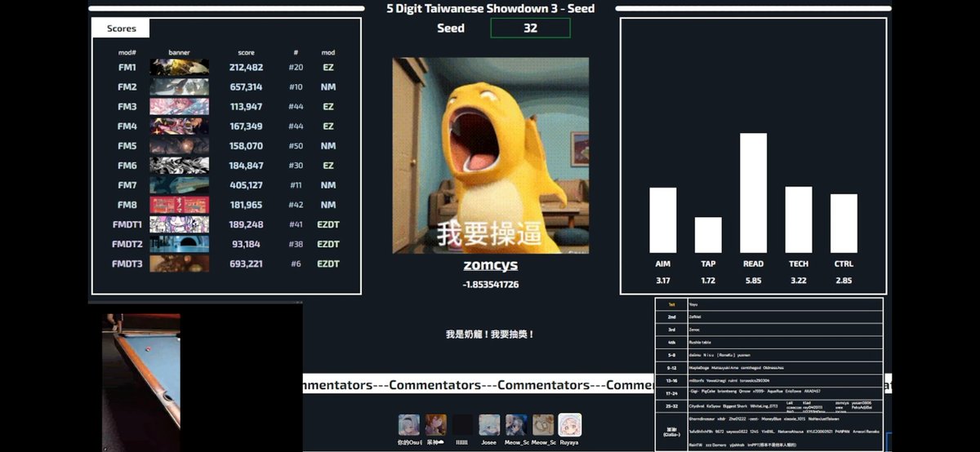Click the FM8 score 181,965
Screen dimensions: 980x452
[246, 205]
